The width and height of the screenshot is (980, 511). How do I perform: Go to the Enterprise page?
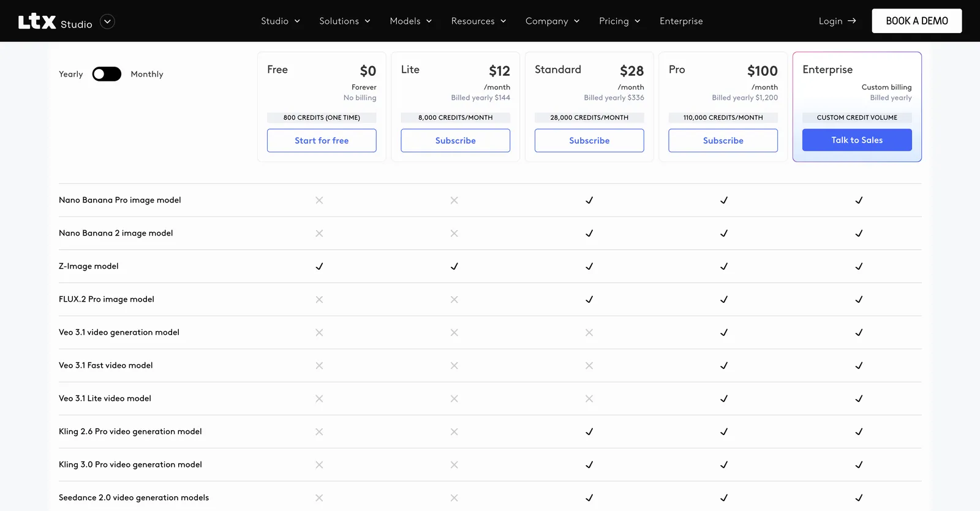tap(681, 21)
